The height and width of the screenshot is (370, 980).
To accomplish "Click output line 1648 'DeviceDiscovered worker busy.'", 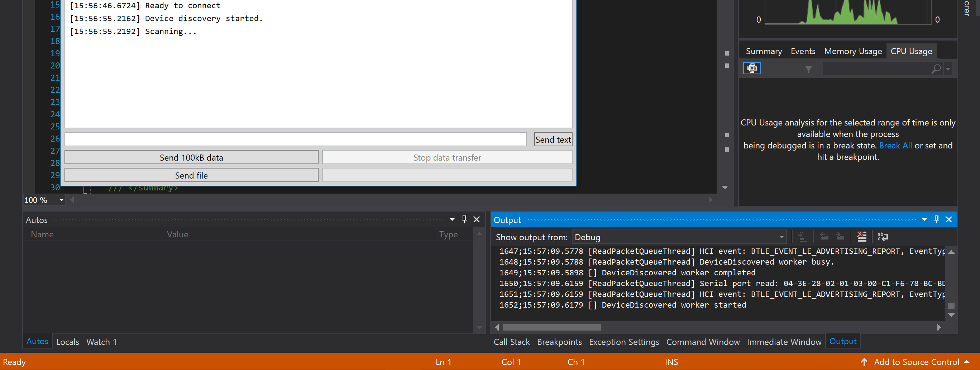I will point(666,262).
